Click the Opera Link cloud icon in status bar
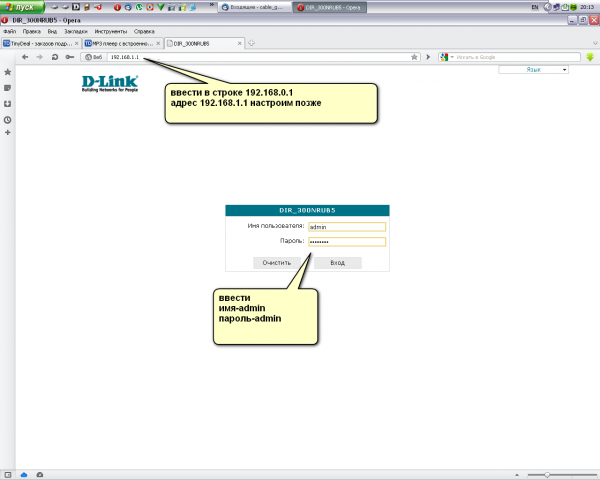 [24, 473]
